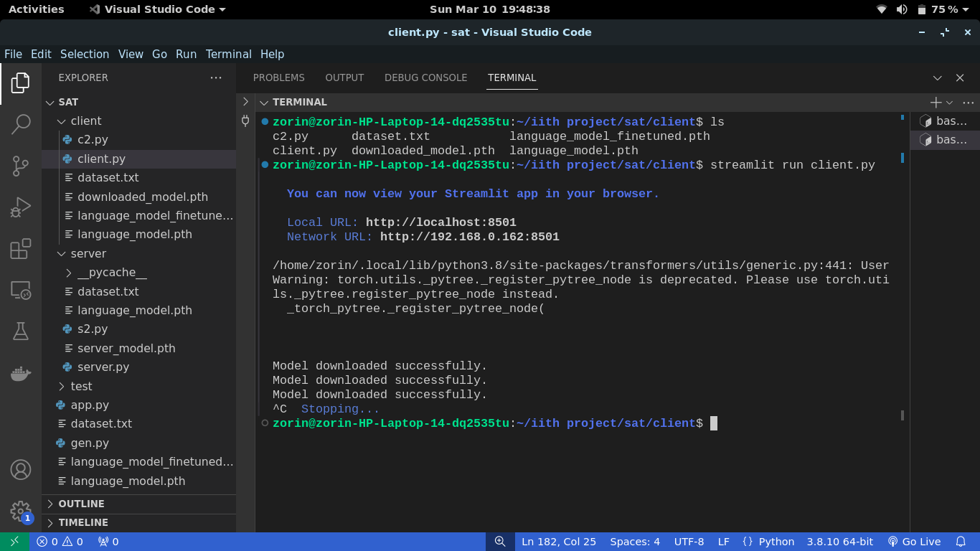The image size is (980, 551).
Task: Open errors and warnings status item
Action: point(60,542)
